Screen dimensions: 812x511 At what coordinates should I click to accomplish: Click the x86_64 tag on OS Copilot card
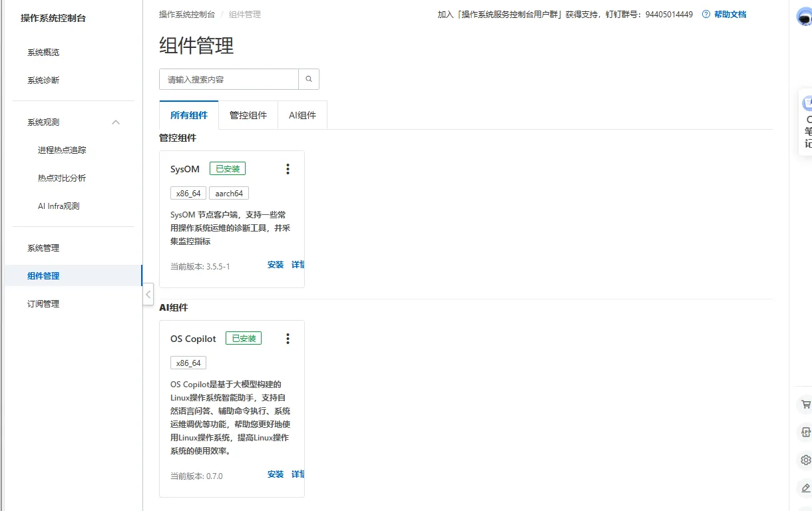click(188, 363)
